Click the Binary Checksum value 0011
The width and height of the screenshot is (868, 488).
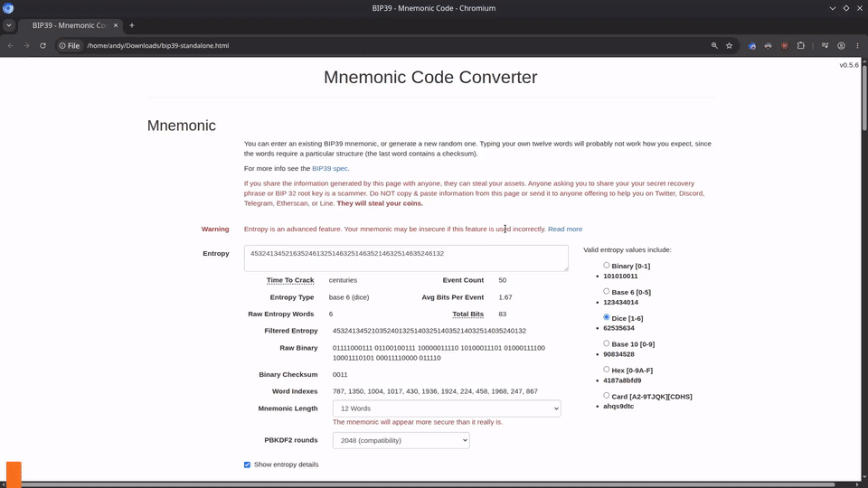click(x=340, y=374)
